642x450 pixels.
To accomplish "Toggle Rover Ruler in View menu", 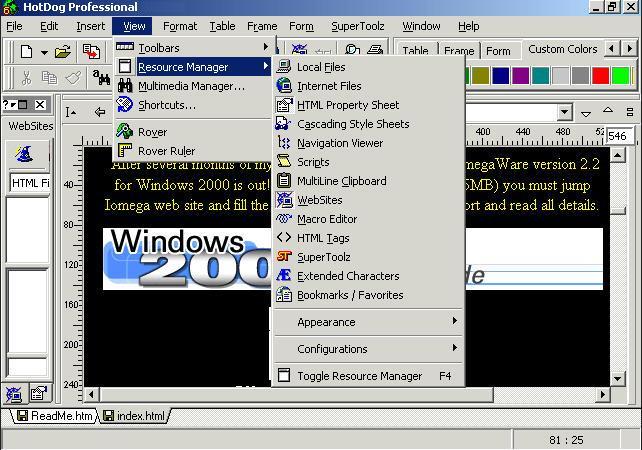I will pos(192,151).
